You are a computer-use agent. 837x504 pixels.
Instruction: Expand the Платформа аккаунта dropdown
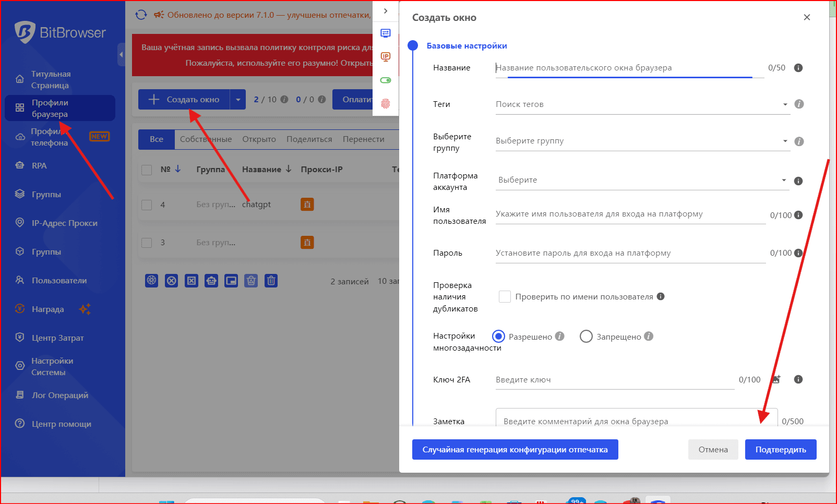pos(642,180)
